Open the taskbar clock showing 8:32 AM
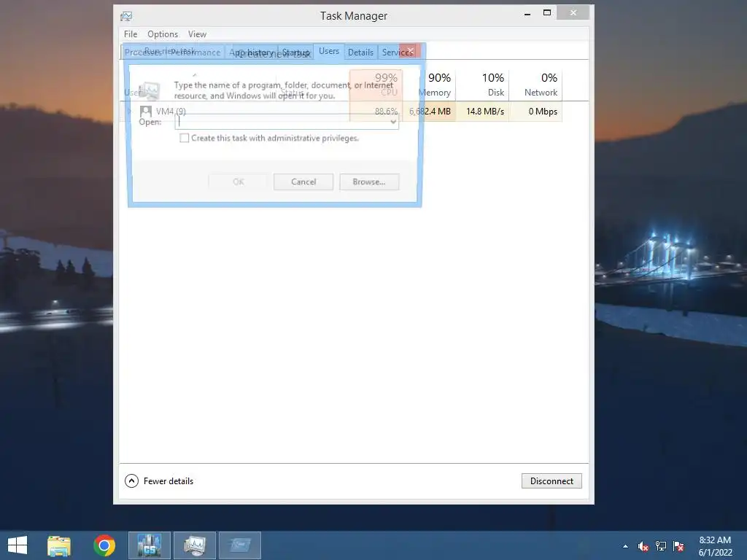The width and height of the screenshot is (747, 560). point(715,546)
